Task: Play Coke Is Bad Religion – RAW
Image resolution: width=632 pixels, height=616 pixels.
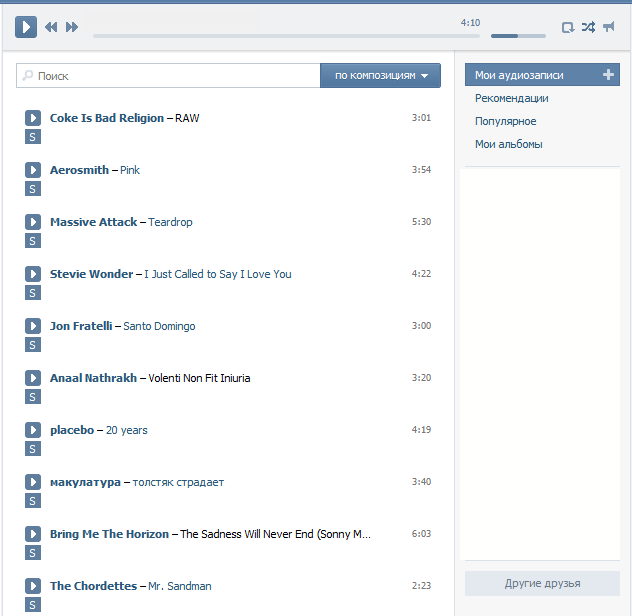Action: [33, 118]
